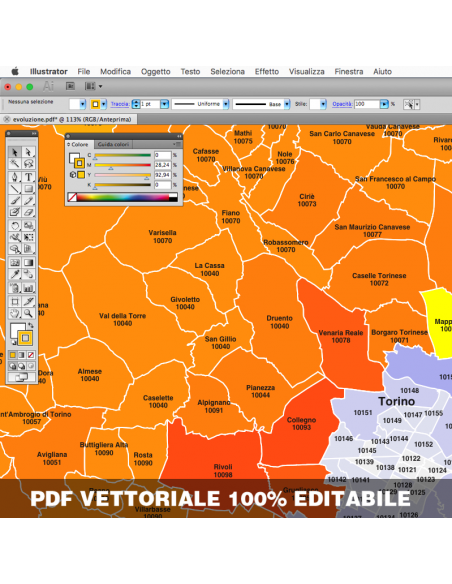452x584 pixels.
Task: Select the Selection (black arrow) tool
Action: tap(15, 152)
